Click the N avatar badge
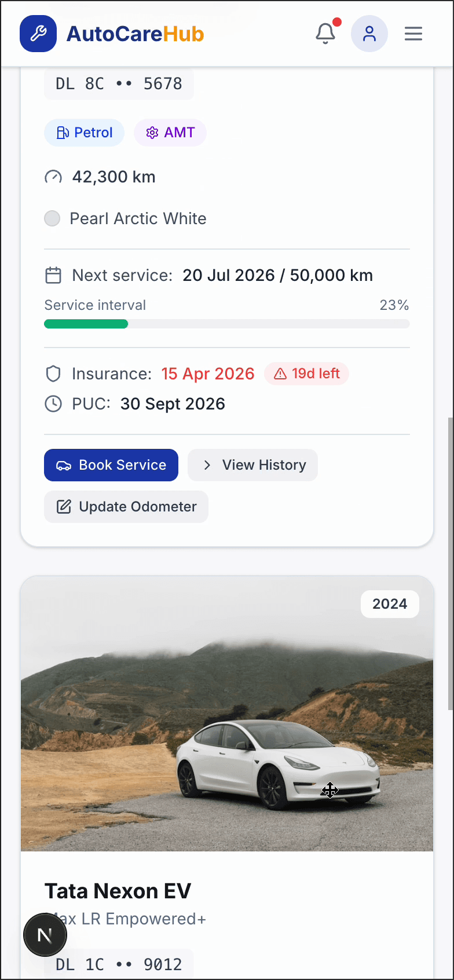This screenshot has height=980, width=454. [x=45, y=934]
